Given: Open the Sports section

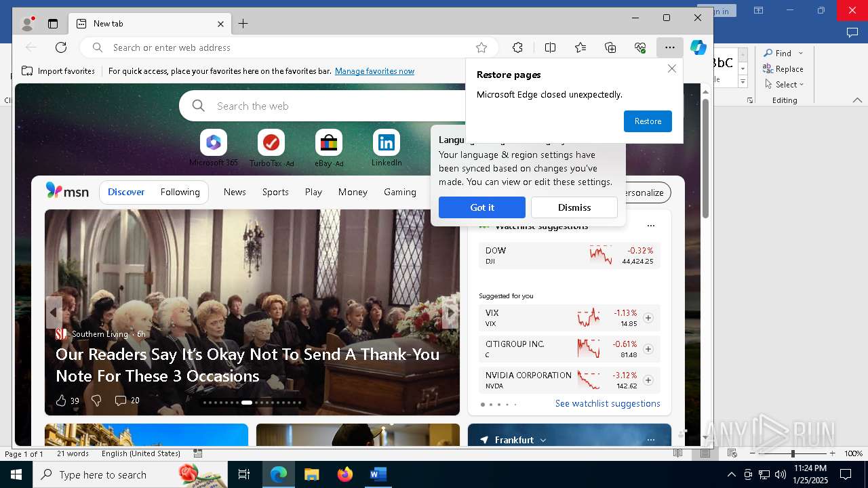Looking at the screenshot, I should 275,192.
